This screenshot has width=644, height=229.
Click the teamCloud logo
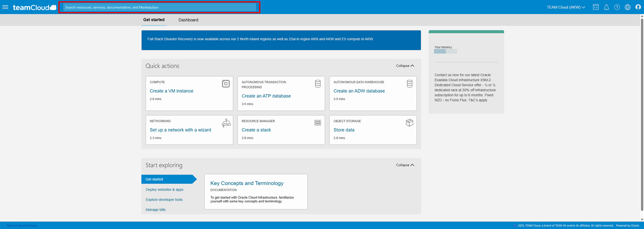point(35,7)
